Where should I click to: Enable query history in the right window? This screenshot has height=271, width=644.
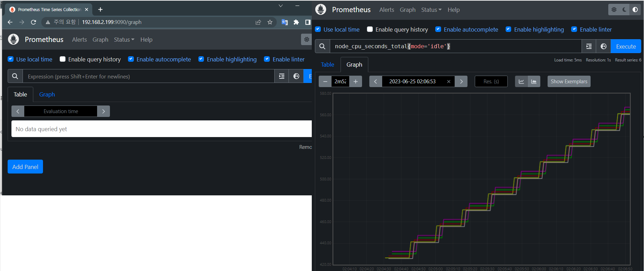370,29
